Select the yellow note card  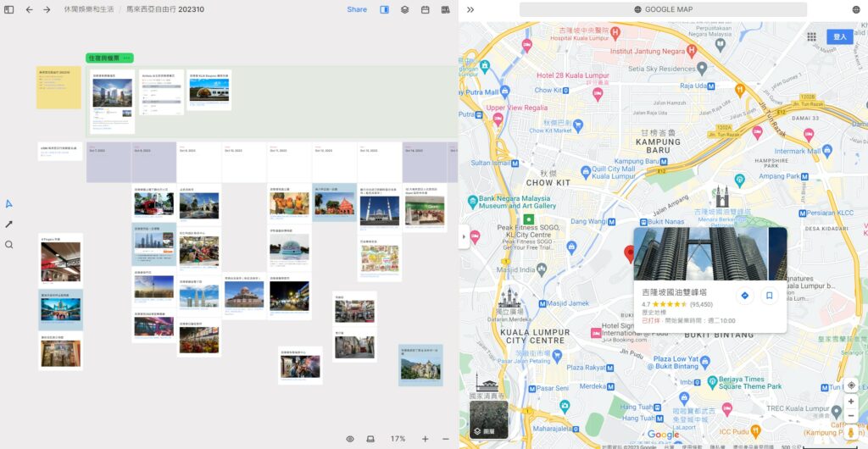point(58,87)
